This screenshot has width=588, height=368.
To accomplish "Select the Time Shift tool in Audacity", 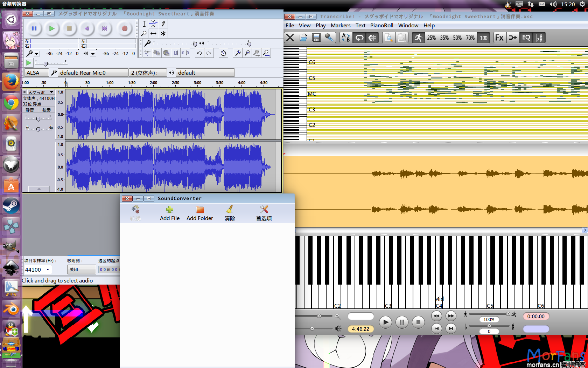I will click(153, 34).
